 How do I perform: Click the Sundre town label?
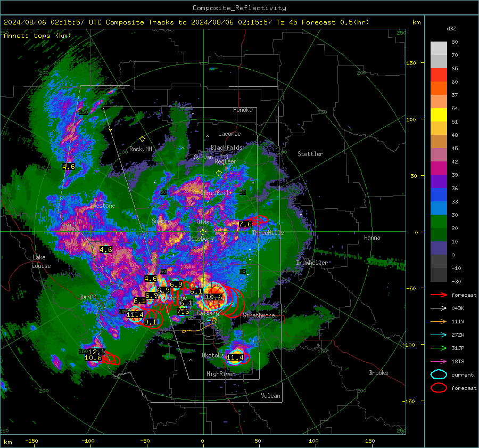161,221
